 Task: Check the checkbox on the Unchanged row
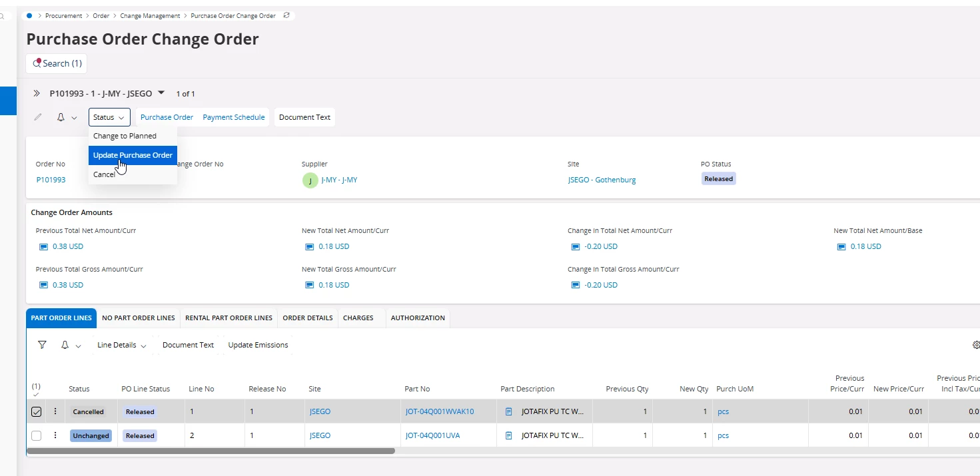[37, 435]
